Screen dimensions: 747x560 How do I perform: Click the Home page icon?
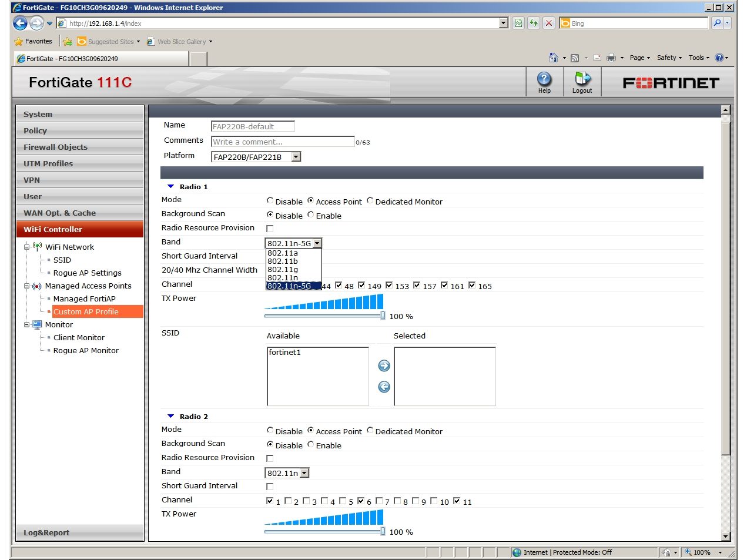coord(554,58)
